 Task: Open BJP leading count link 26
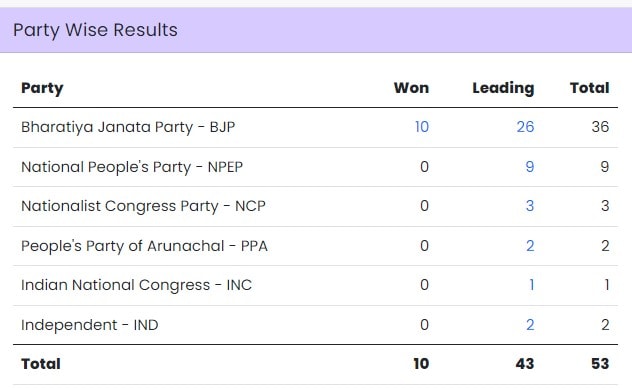(525, 127)
